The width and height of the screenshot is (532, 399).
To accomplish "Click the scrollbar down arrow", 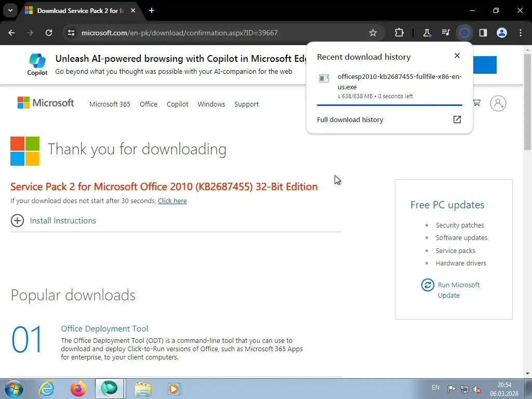I will 527,374.
